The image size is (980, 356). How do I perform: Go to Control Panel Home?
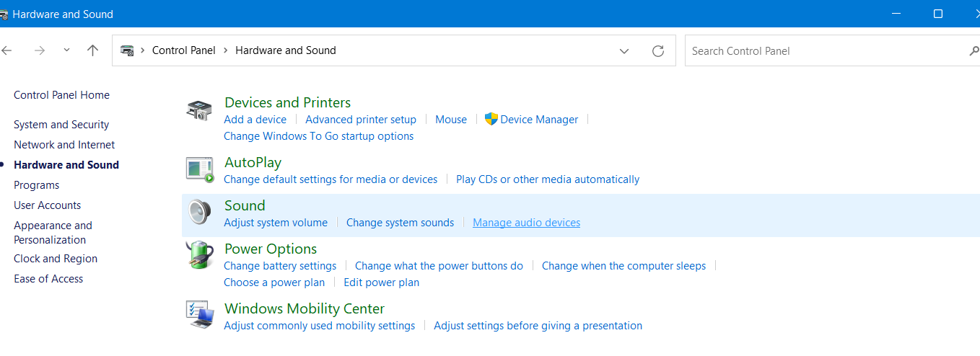61,95
